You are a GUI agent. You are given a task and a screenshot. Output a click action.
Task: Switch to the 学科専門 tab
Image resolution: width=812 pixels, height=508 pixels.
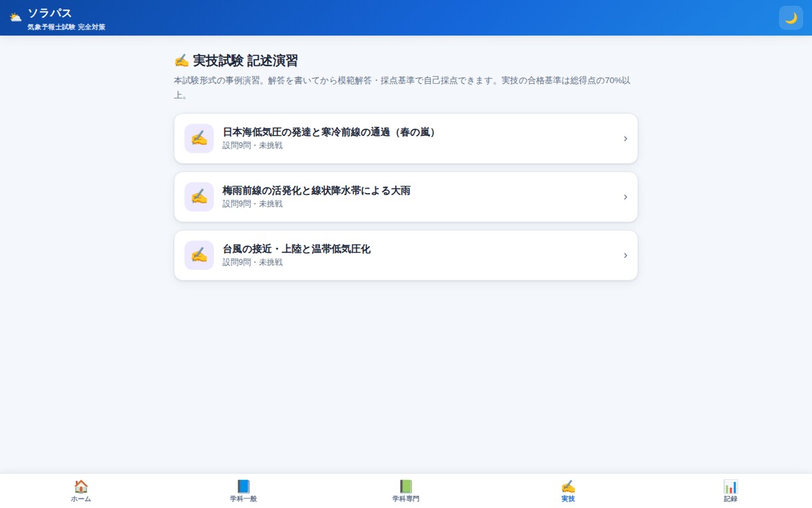[406, 491]
